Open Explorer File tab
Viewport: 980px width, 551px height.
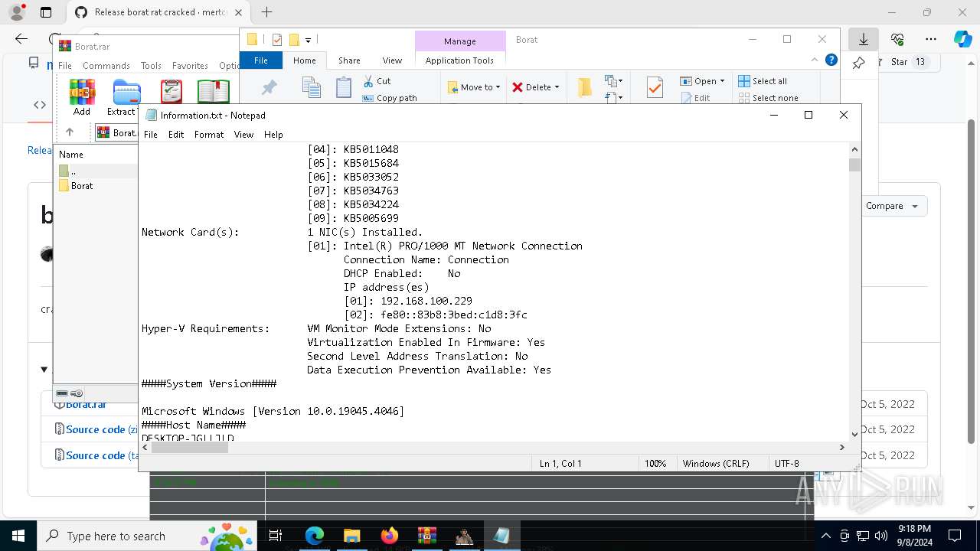tap(261, 60)
